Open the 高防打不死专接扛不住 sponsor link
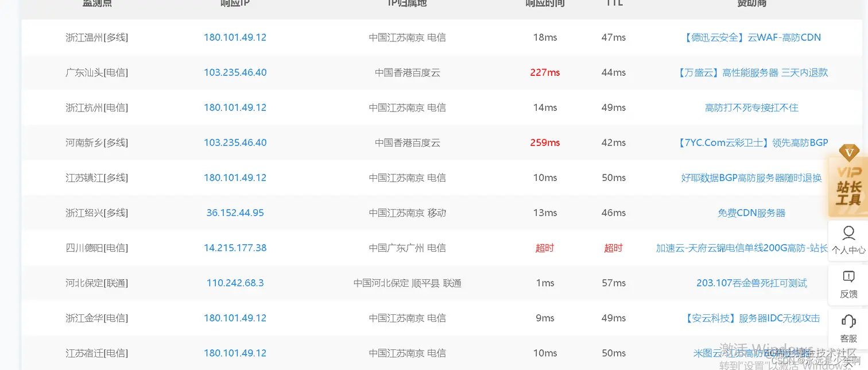 751,107
